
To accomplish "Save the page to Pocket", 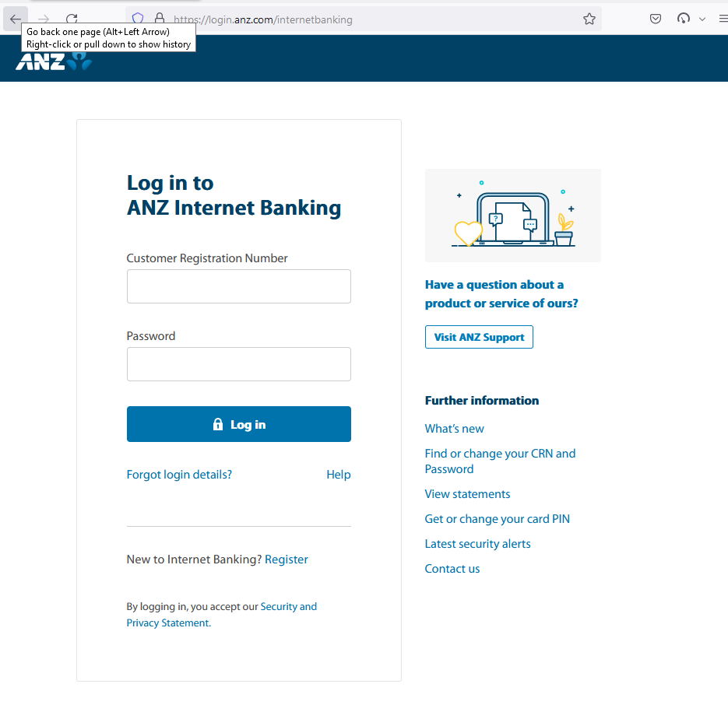I will (655, 19).
